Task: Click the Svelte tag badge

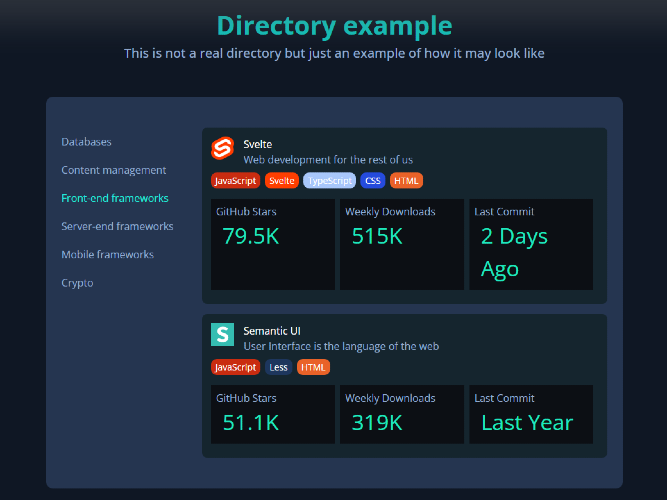Action: coord(282,180)
